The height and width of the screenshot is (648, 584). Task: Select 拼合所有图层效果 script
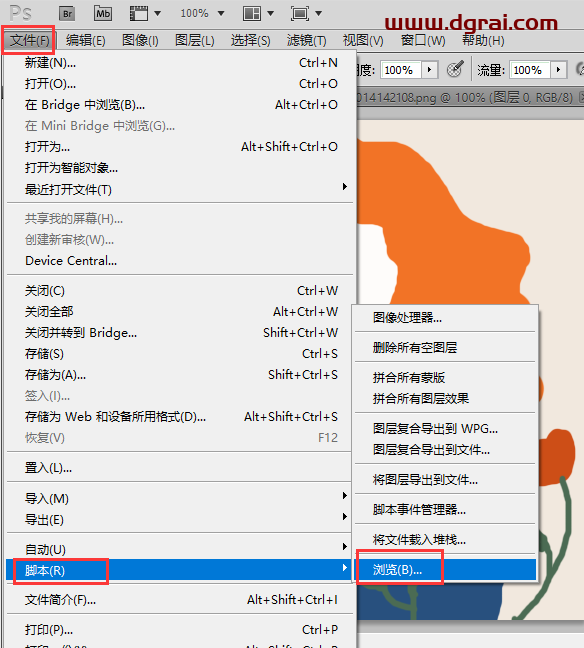click(x=445, y=398)
